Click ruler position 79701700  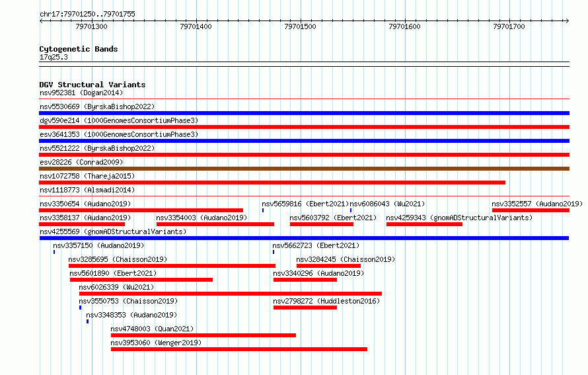pyautogui.click(x=509, y=26)
